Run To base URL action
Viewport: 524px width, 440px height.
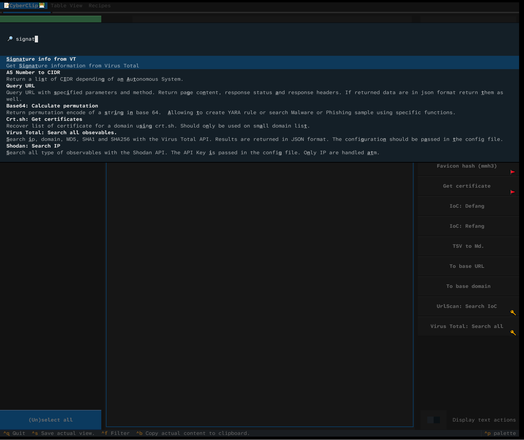(x=467, y=266)
